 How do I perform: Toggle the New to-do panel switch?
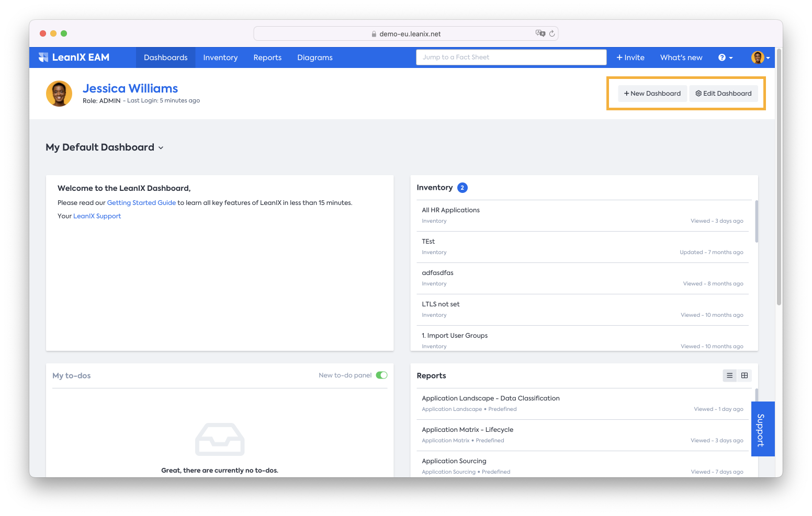click(382, 375)
